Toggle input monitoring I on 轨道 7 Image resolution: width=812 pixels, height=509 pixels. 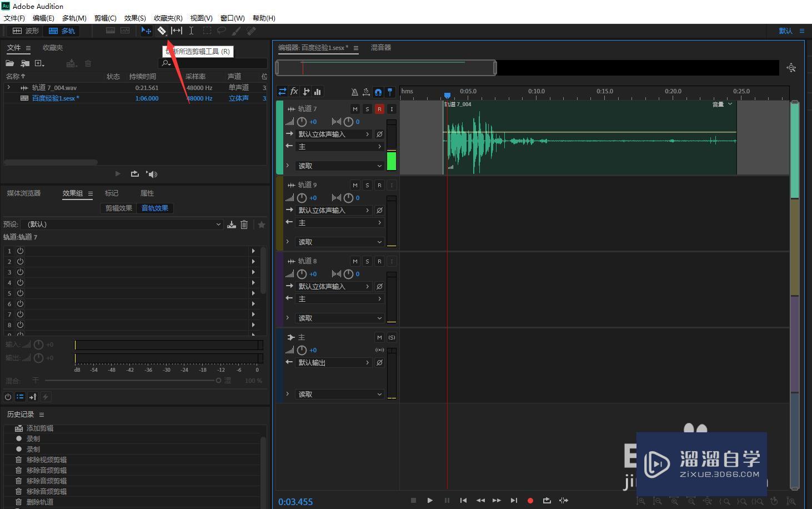pos(392,109)
